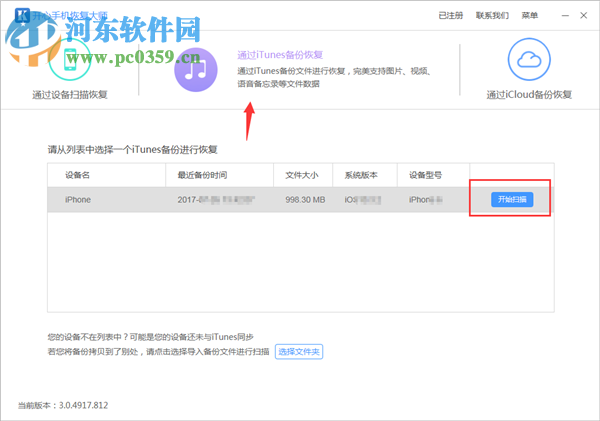Click the 已注册 registration status
Image resolution: width=600 pixels, height=421 pixels.
451,15
